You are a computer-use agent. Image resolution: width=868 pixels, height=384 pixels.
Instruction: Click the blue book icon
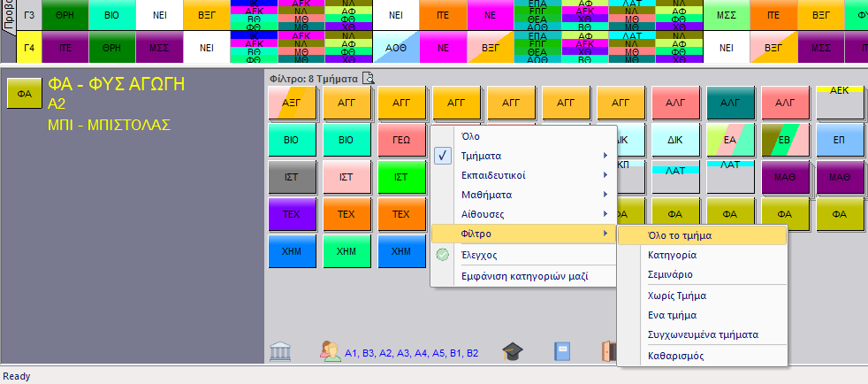pyautogui.click(x=562, y=352)
